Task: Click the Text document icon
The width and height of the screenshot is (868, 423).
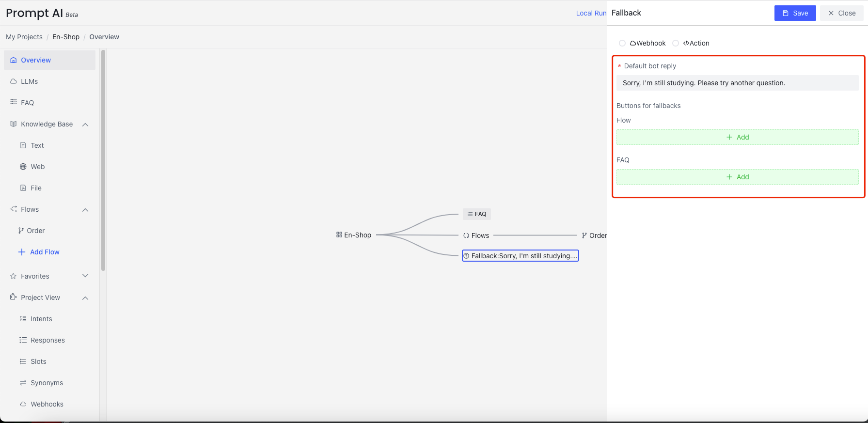Action: pyautogui.click(x=23, y=145)
